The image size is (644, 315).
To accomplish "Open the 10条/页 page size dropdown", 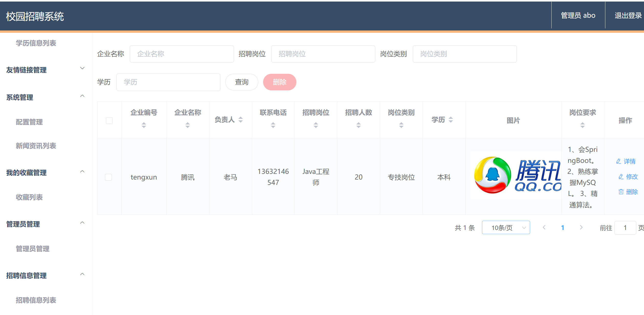I will pos(506,227).
